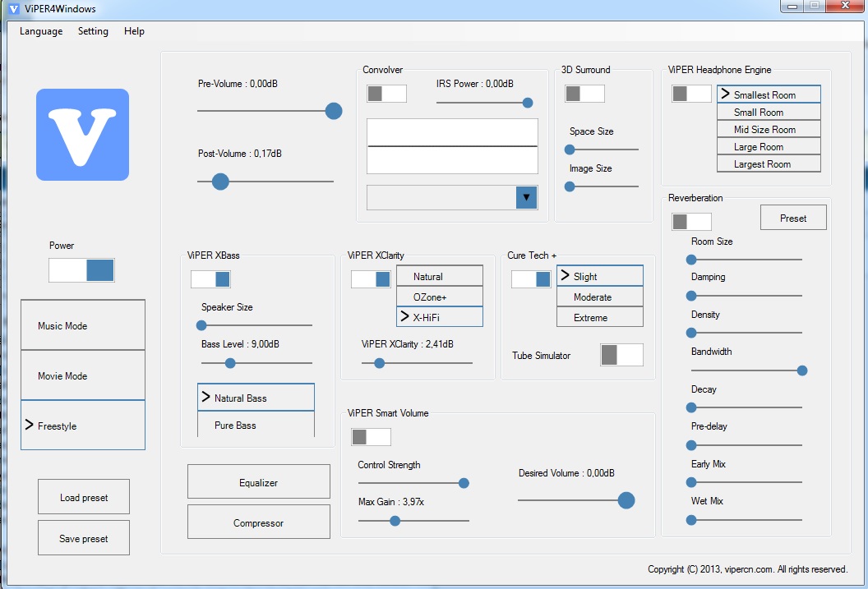This screenshot has width=868, height=589.
Task: Click the large ViPER V logo
Action: click(82, 135)
